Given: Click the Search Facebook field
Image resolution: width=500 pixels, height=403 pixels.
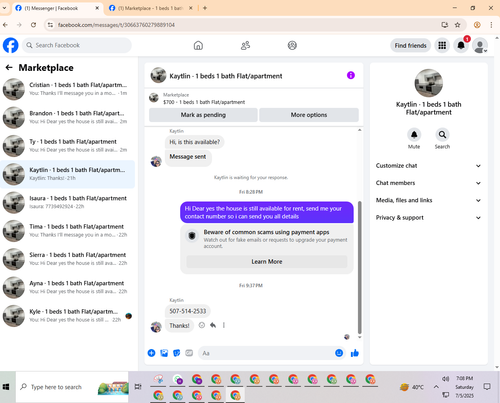Looking at the screenshot, I should tap(77, 45).
